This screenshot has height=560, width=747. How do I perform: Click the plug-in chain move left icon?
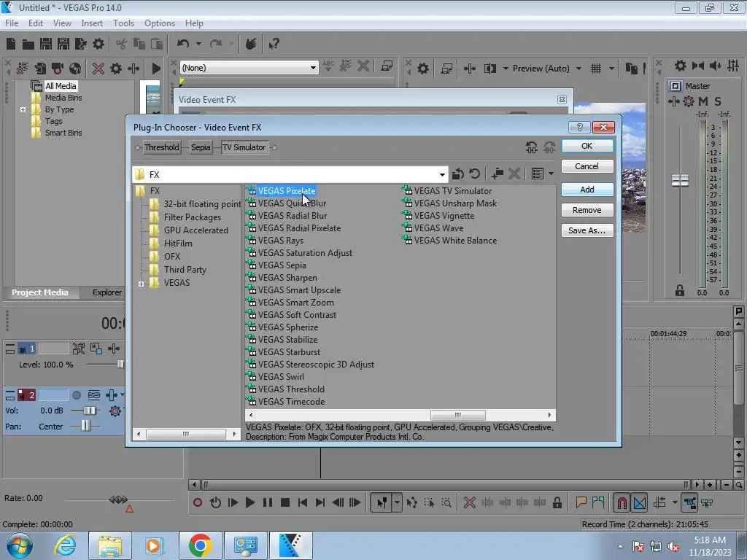pyautogui.click(x=532, y=147)
